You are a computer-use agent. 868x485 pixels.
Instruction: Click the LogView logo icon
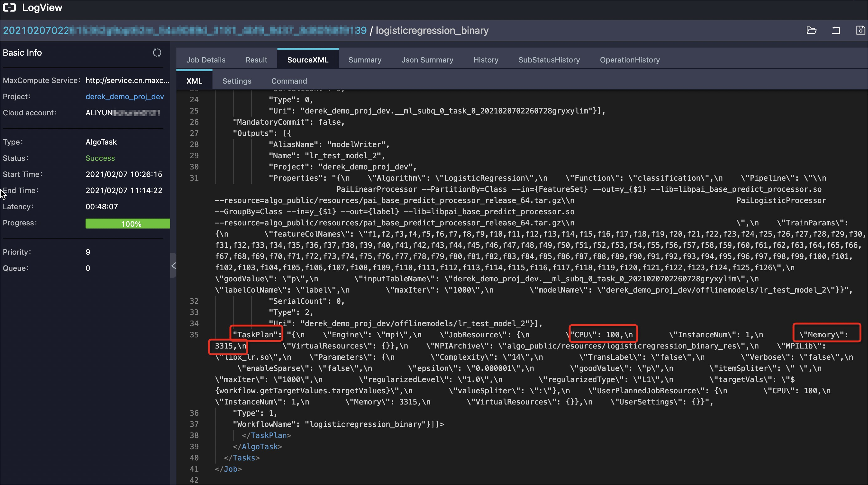point(9,7)
